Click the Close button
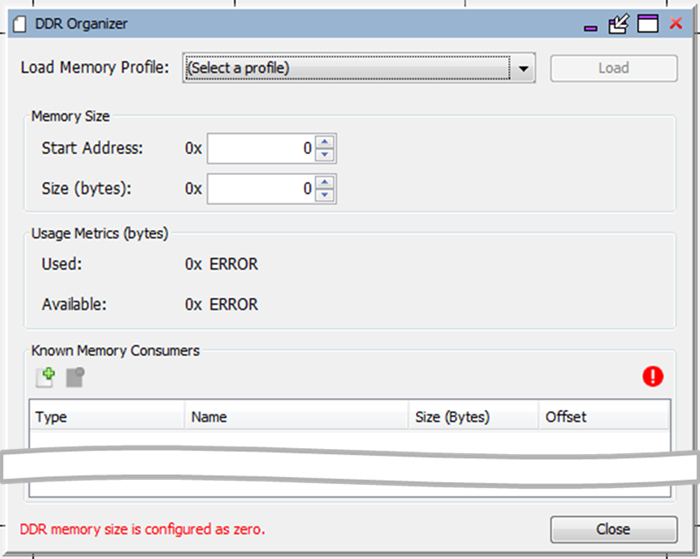Screen dimensions: 700x559 (x=614, y=529)
